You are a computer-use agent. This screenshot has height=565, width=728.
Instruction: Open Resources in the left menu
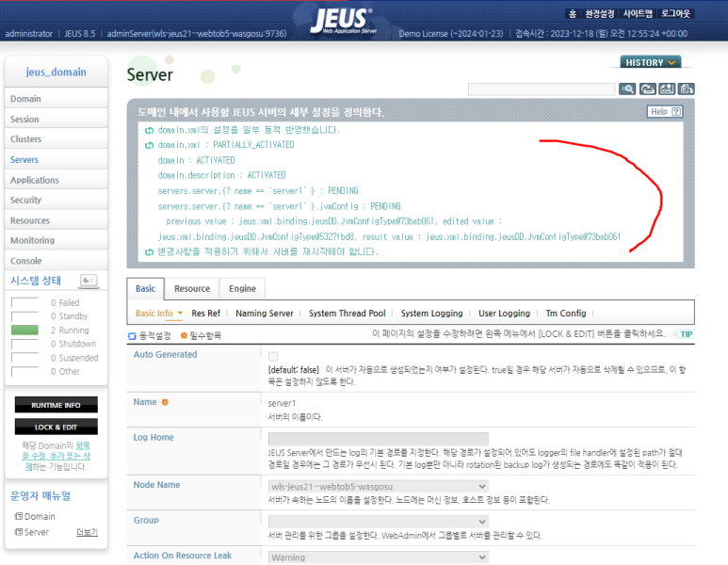pyautogui.click(x=57, y=220)
